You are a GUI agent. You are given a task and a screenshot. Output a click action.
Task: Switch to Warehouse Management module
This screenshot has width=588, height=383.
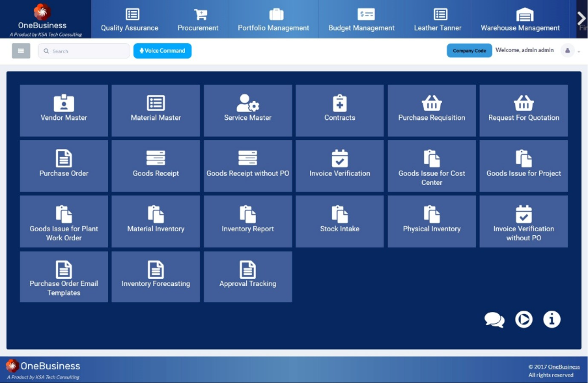(520, 20)
